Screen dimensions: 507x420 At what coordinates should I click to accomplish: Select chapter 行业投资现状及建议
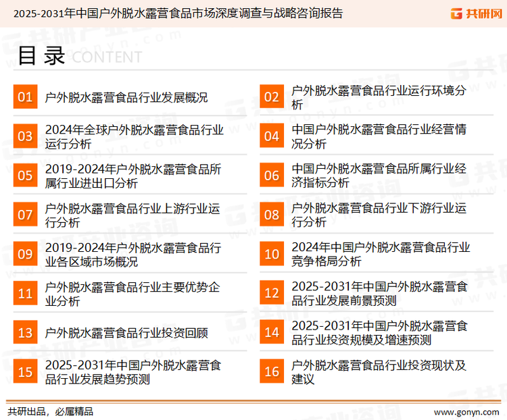coord(379,372)
